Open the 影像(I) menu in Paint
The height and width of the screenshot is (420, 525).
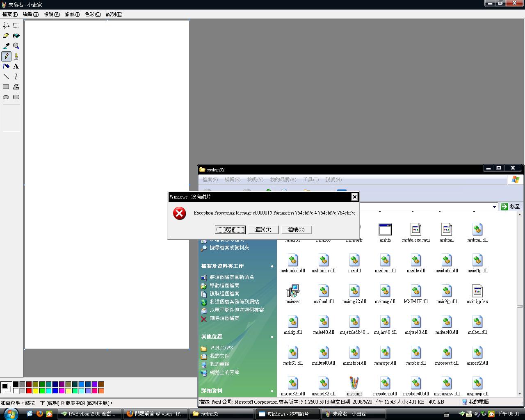(72, 14)
